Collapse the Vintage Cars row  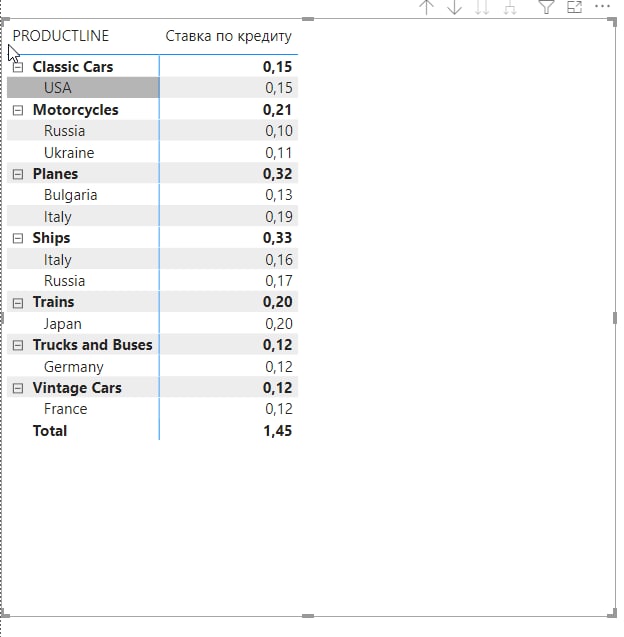pyautogui.click(x=18, y=388)
